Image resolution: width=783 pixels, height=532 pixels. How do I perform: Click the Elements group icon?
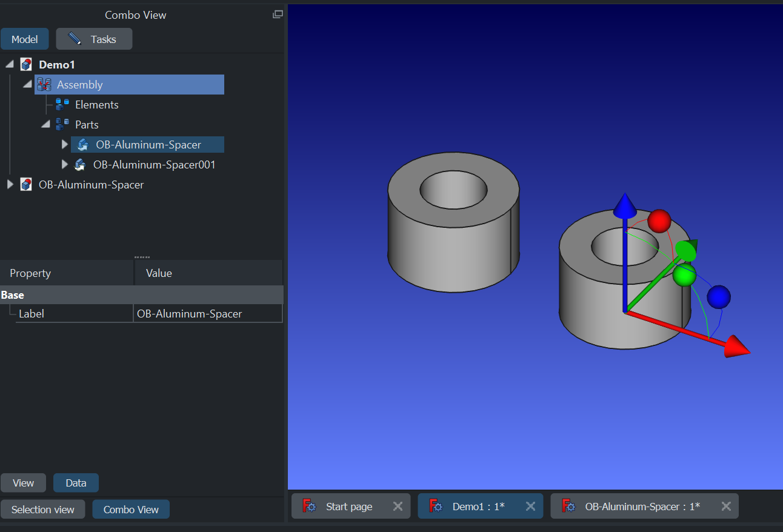62,105
